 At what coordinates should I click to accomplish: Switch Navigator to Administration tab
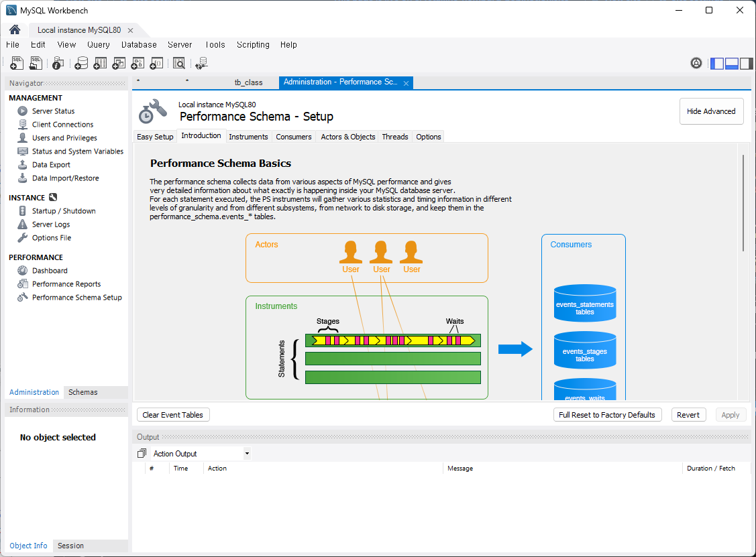[x=34, y=392]
